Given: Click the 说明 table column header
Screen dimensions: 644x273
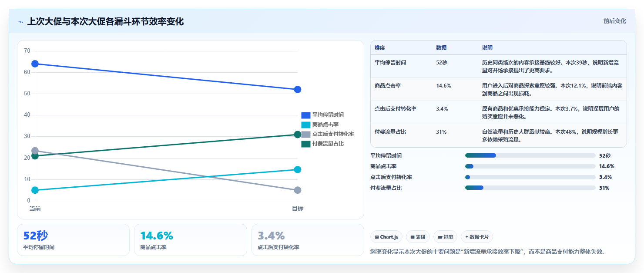Looking at the screenshot, I should [487, 48].
